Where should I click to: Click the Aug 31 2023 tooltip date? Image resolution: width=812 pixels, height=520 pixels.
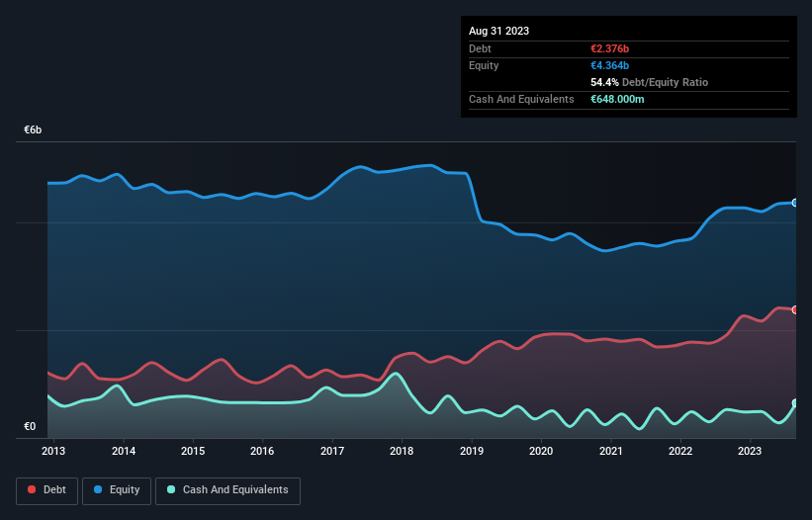pyautogui.click(x=498, y=31)
